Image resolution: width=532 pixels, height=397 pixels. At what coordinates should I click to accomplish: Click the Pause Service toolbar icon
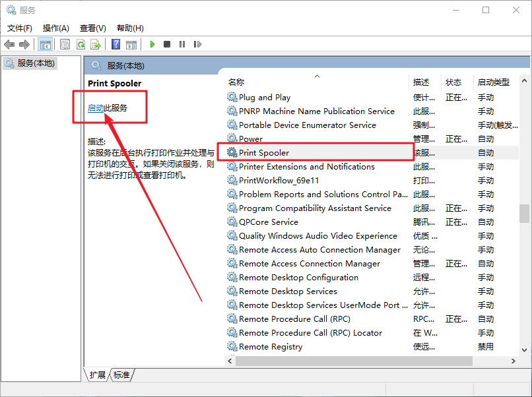pyautogui.click(x=182, y=44)
